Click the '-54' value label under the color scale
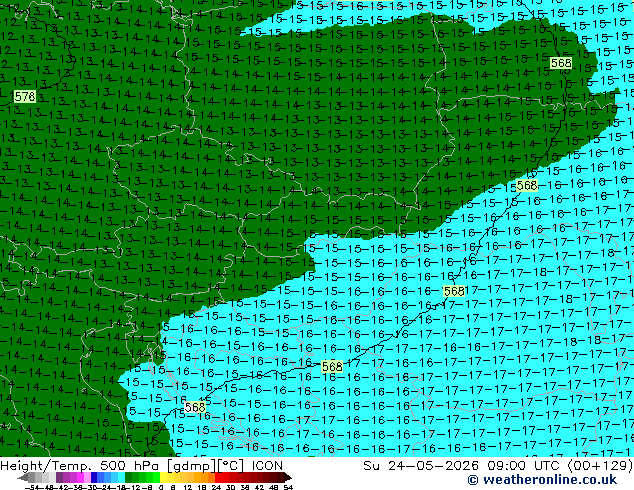Viewport: 634px width, 490px height. [32, 487]
